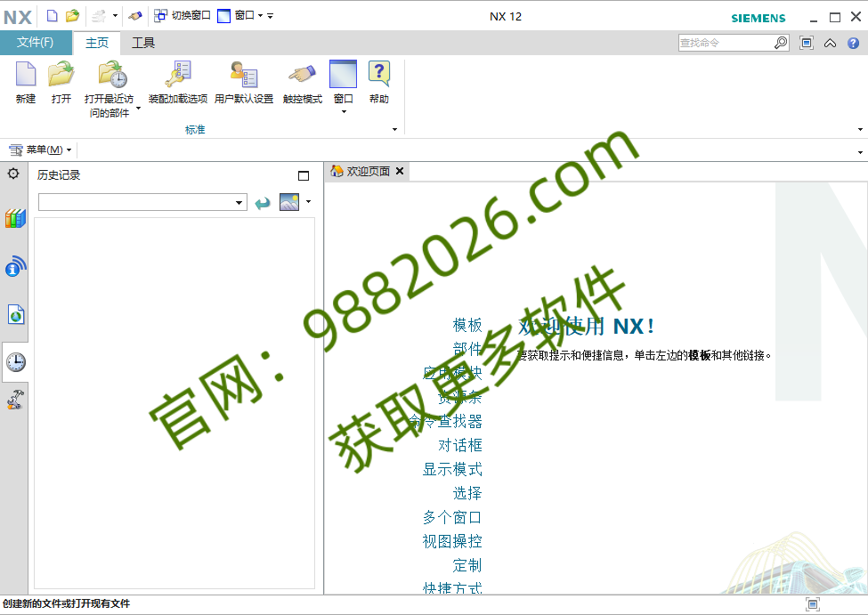The width and height of the screenshot is (868, 615).
Task: Expand the Standard (标准) group options arrow
Action: pyautogui.click(x=394, y=130)
